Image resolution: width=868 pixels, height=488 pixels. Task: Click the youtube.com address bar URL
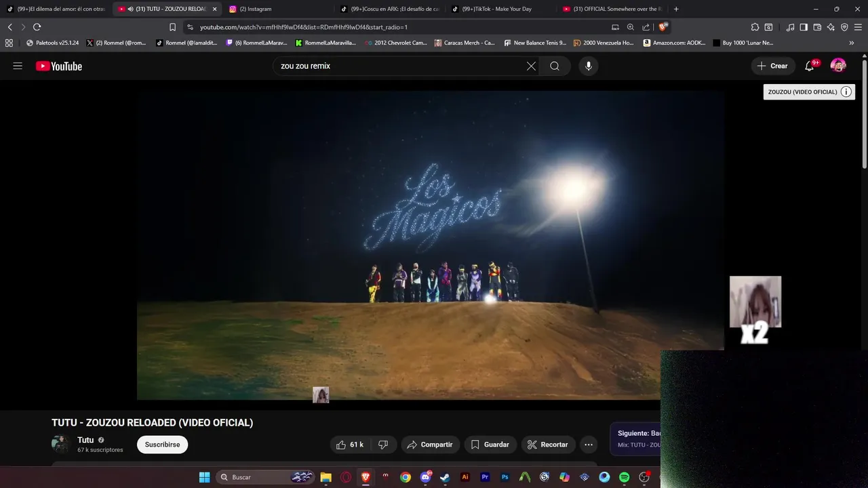click(x=303, y=27)
